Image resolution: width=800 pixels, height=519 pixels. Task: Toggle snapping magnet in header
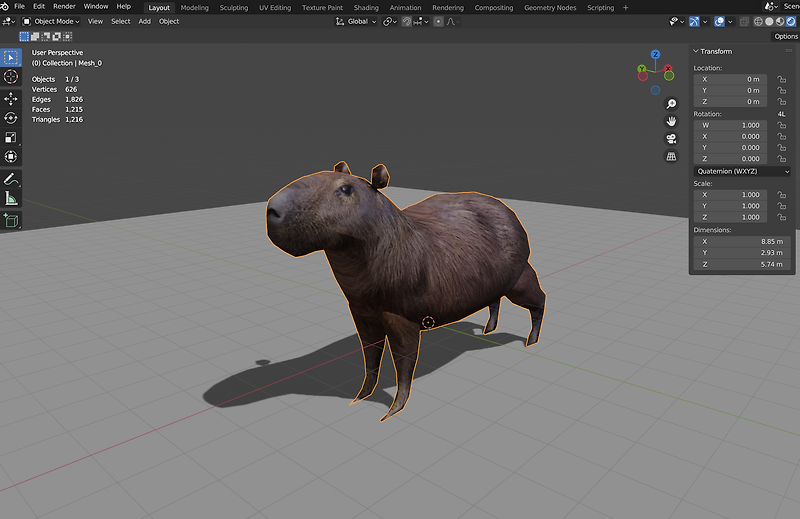point(406,21)
